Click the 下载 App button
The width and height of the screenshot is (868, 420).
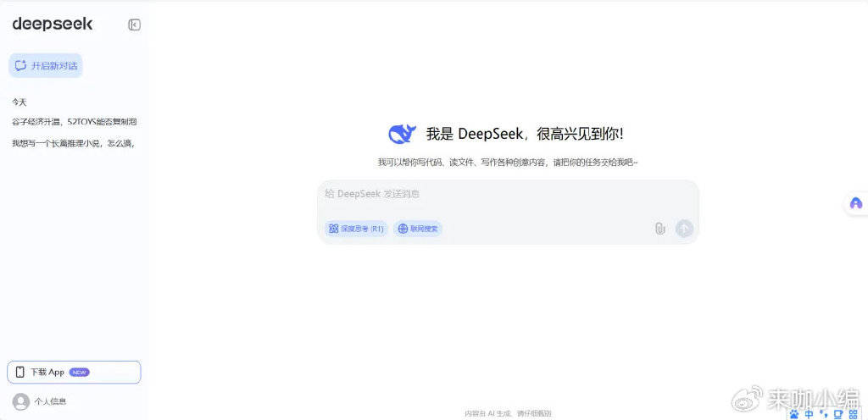(75, 373)
